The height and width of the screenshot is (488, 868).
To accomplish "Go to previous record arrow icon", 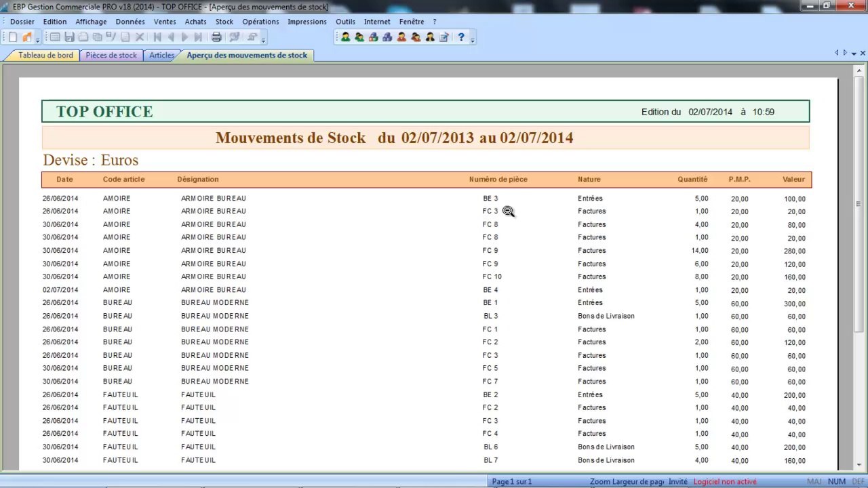I will [x=171, y=37].
